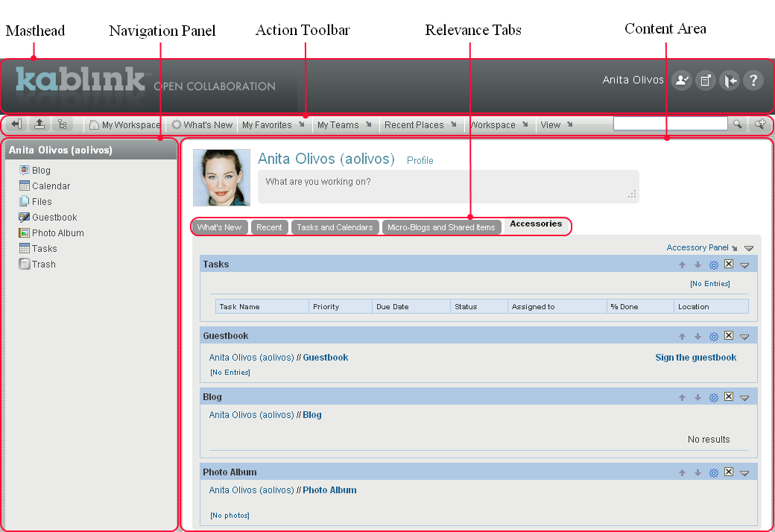This screenshot has height=532, width=775.
Task: Open settings gear for Tasks accessory
Action: click(713, 265)
